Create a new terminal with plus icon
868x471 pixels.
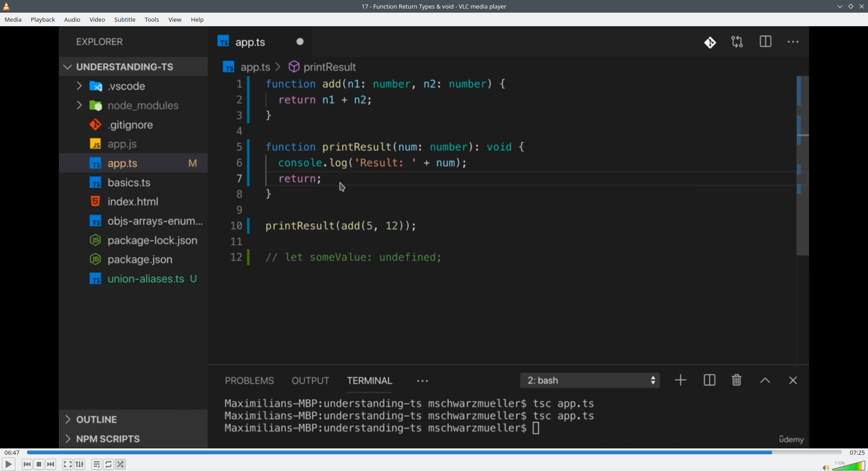(x=680, y=380)
